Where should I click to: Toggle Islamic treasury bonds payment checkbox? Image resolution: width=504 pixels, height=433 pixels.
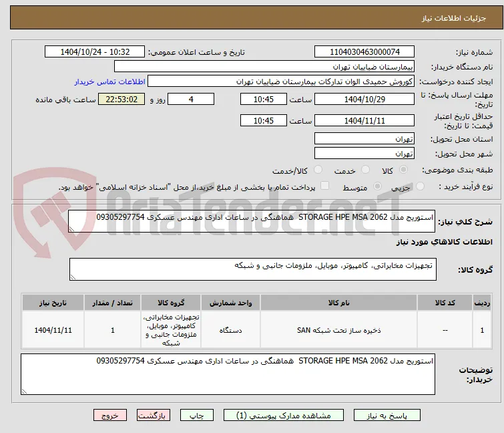(325, 186)
